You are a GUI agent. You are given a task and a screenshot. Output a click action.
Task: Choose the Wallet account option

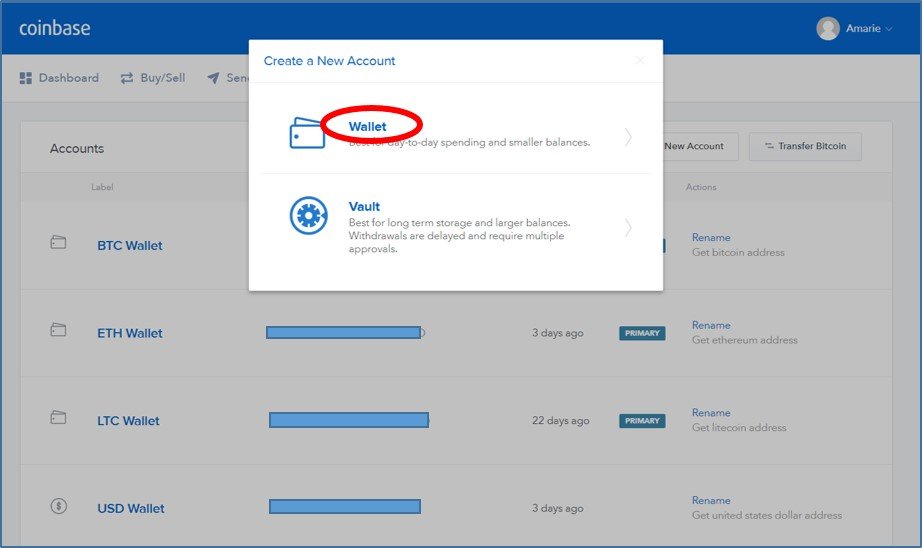[456, 134]
